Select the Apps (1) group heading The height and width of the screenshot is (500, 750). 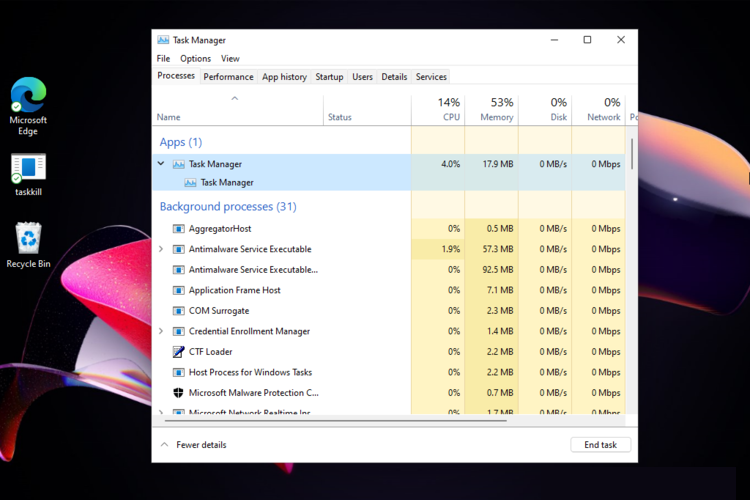(181, 142)
